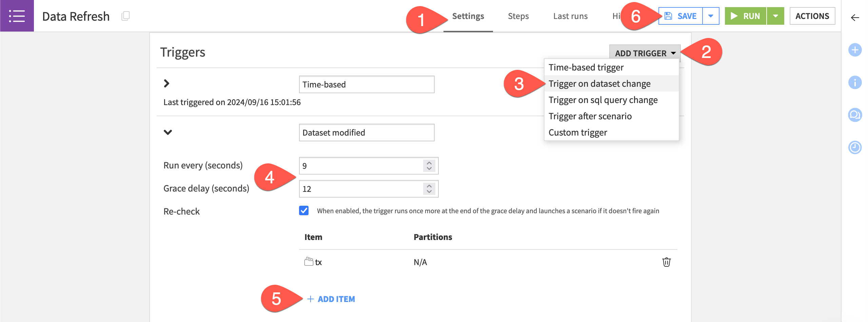
Task: Switch to the Steps tab
Action: click(x=518, y=16)
